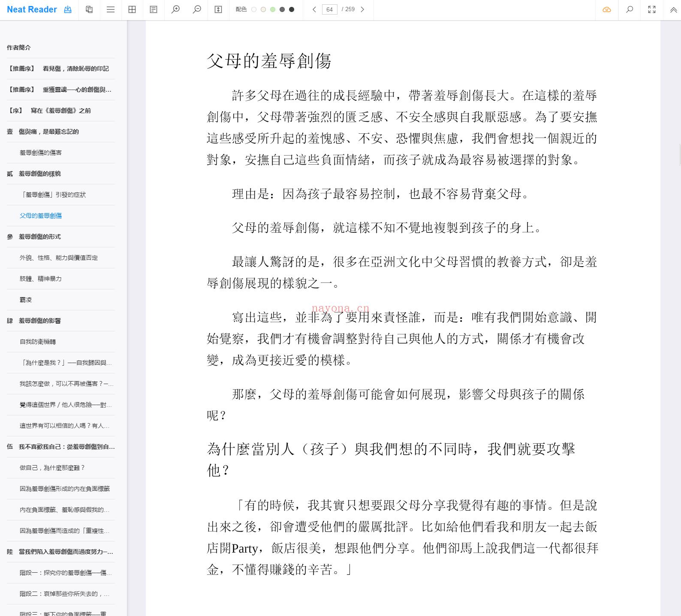Select the beige color theme
The width and height of the screenshot is (681, 616).
[x=263, y=9]
